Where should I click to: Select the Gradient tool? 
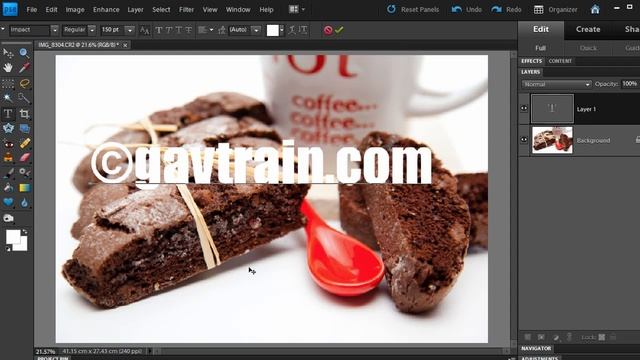point(24,188)
